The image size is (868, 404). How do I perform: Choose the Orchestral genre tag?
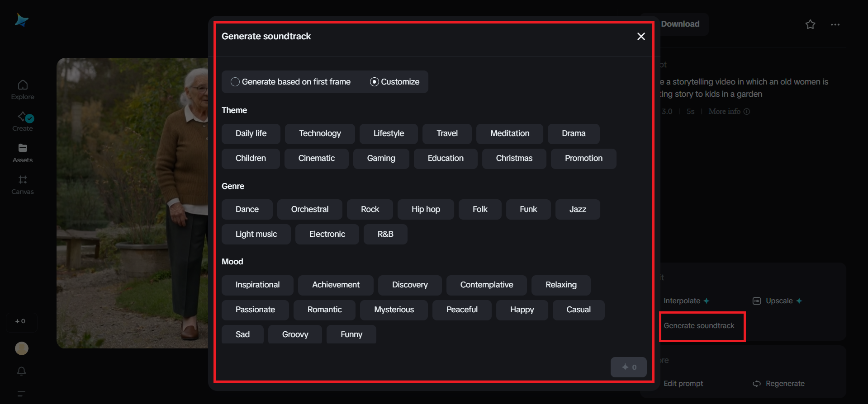tap(310, 209)
